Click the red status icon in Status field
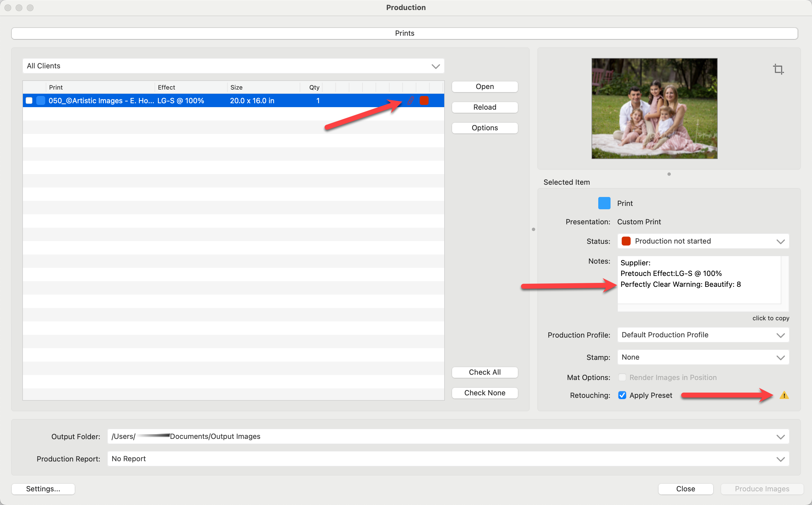The height and width of the screenshot is (505, 812). click(x=626, y=241)
